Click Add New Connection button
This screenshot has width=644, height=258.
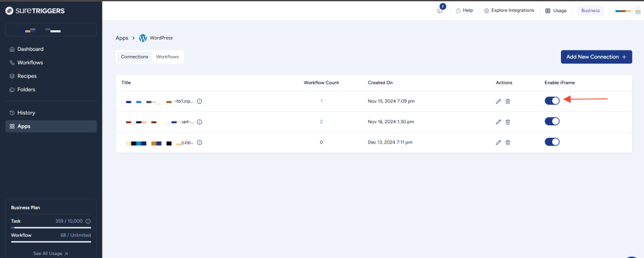pyautogui.click(x=596, y=57)
